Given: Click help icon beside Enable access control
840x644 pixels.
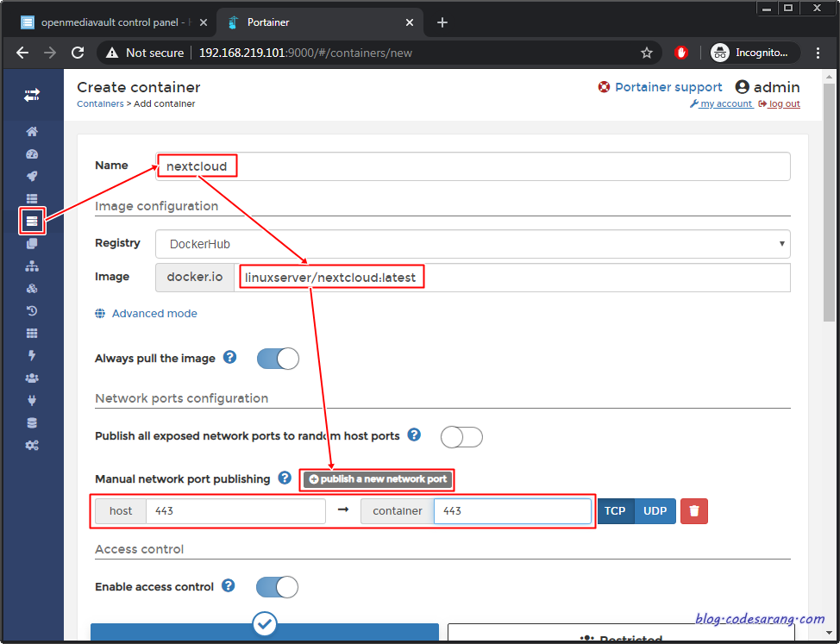Looking at the screenshot, I should [229, 585].
